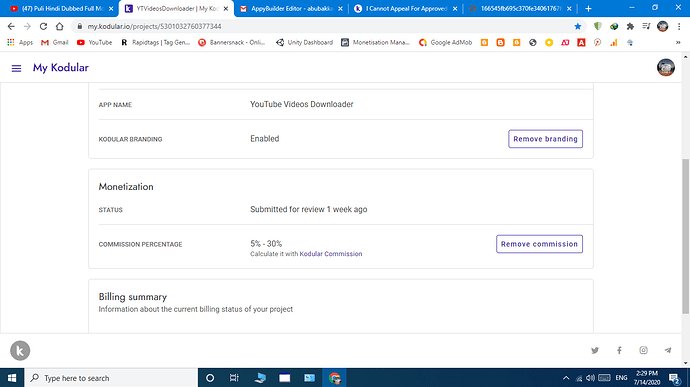The width and height of the screenshot is (690, 387).
Task: Open the Monetisation Manager bookmark
Action: tap(375, 43)
